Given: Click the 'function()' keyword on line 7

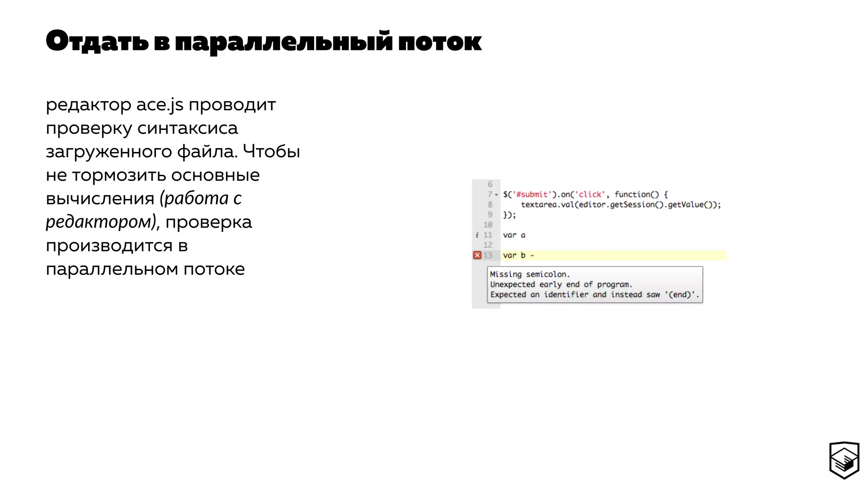Looking at the screenshot, I should (x=637, y=194).
